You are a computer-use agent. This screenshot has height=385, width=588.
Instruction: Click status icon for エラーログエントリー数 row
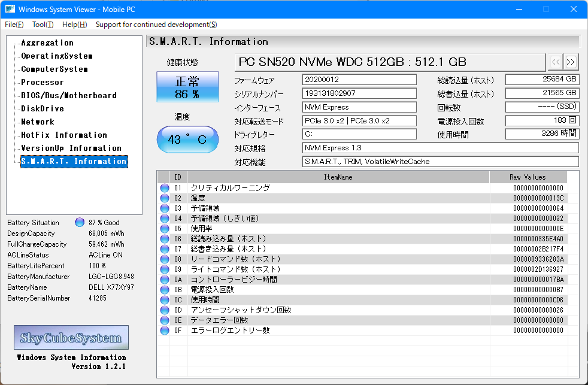pos(164,330)
